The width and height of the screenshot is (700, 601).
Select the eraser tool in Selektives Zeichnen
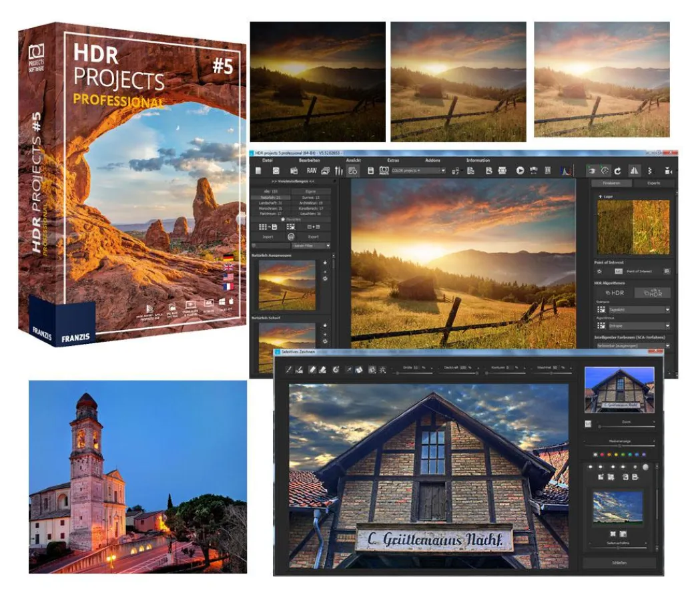click(x=312, y=370)
